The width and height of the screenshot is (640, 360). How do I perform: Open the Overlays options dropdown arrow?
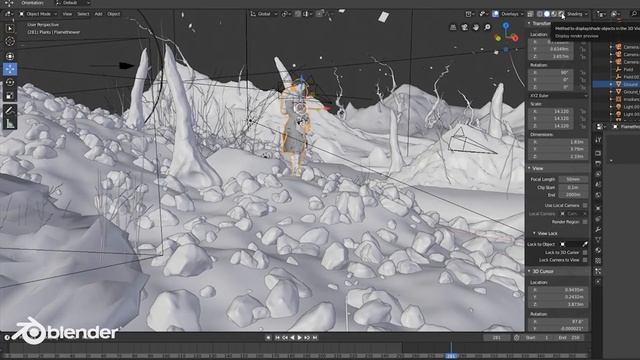click(x=522, y=14)
